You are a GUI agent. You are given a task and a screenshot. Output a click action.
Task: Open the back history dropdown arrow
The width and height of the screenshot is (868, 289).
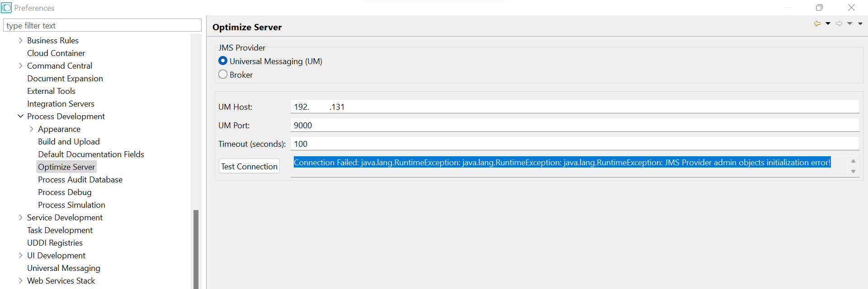coord(828,23)
